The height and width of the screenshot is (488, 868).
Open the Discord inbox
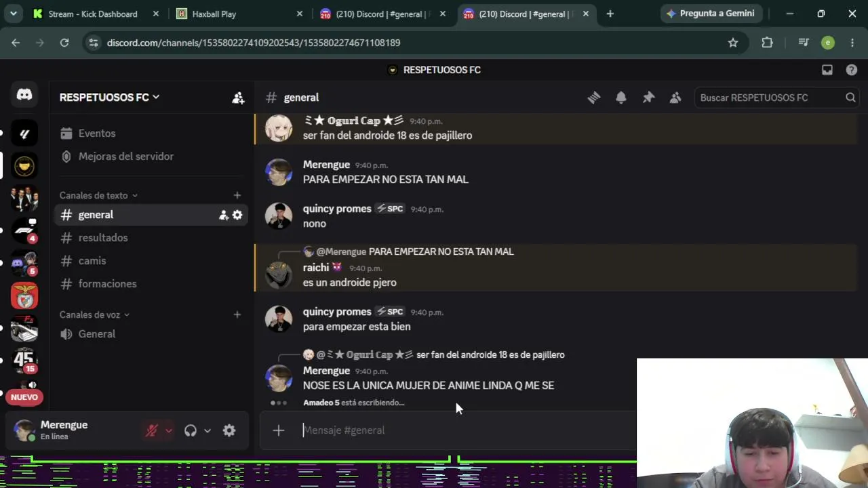pos(827,70)
